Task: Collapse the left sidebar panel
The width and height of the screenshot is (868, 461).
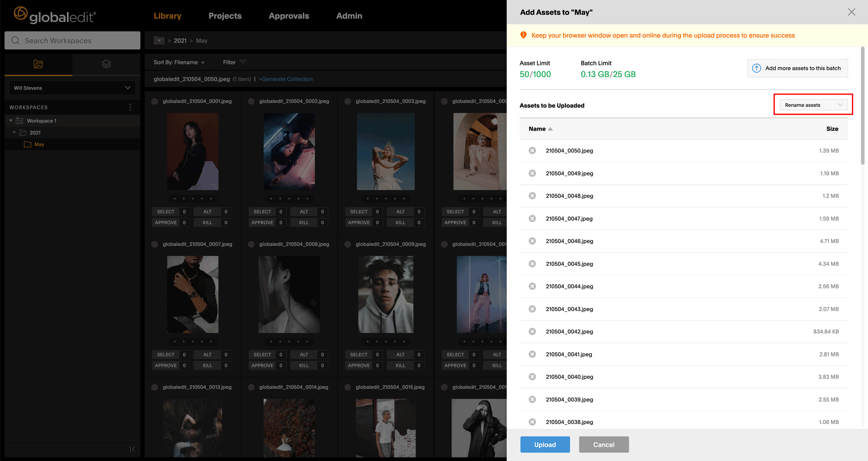Action: coord(132,449)
